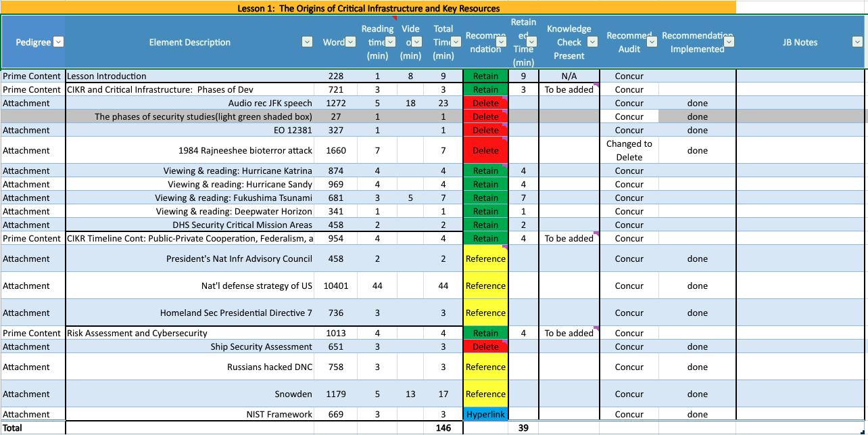Viewport: 868px width, 435px height.
Task: Click the red Delete cell for EO 12381
Action: [485, 130]
